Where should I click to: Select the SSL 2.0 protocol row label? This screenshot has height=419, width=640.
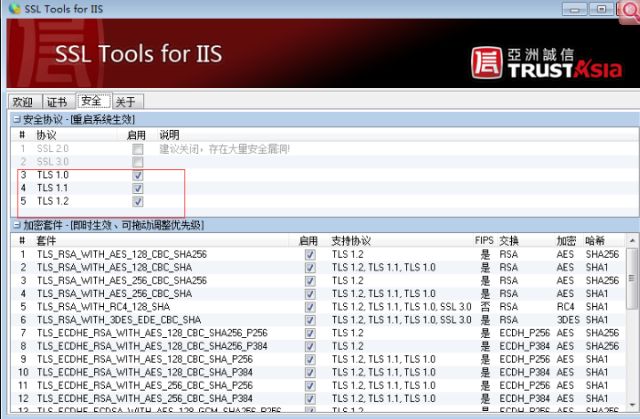[x=53, y=149]
